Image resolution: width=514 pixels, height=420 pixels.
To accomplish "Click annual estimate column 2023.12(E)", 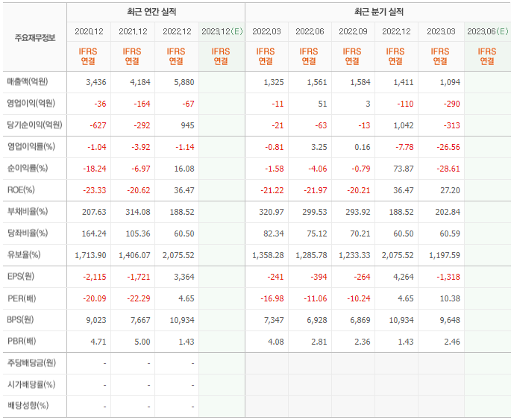I will point(222,31).
